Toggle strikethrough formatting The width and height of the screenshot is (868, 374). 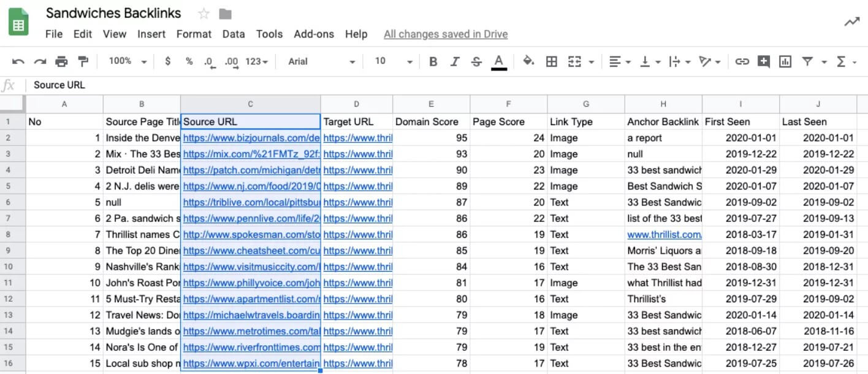(x=476, y=61)
